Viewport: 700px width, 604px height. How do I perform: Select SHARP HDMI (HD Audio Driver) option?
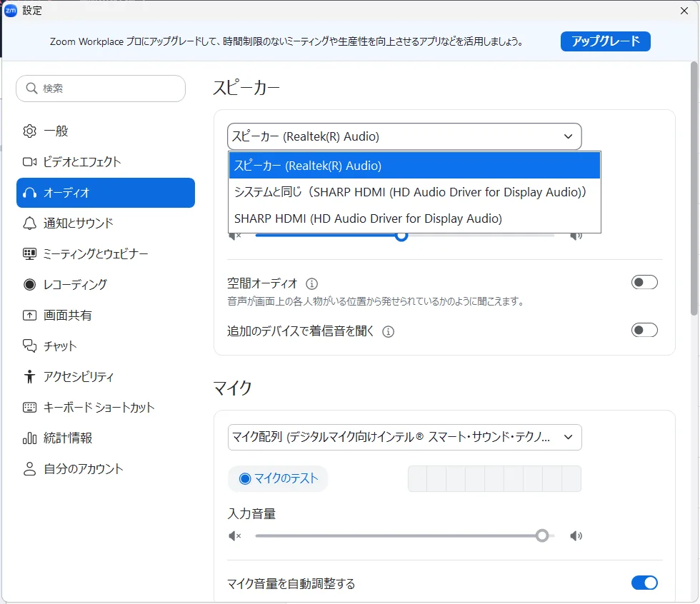coord(415,218)
